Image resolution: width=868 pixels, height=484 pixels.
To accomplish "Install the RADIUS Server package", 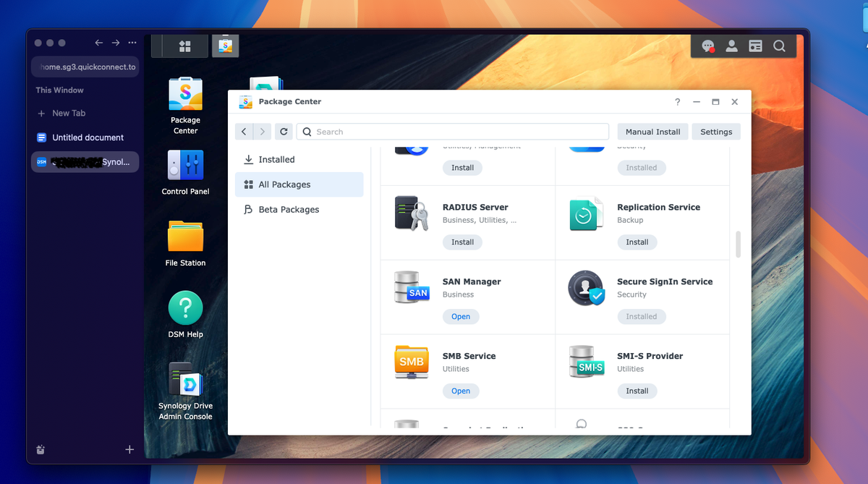I will point(462,242).
